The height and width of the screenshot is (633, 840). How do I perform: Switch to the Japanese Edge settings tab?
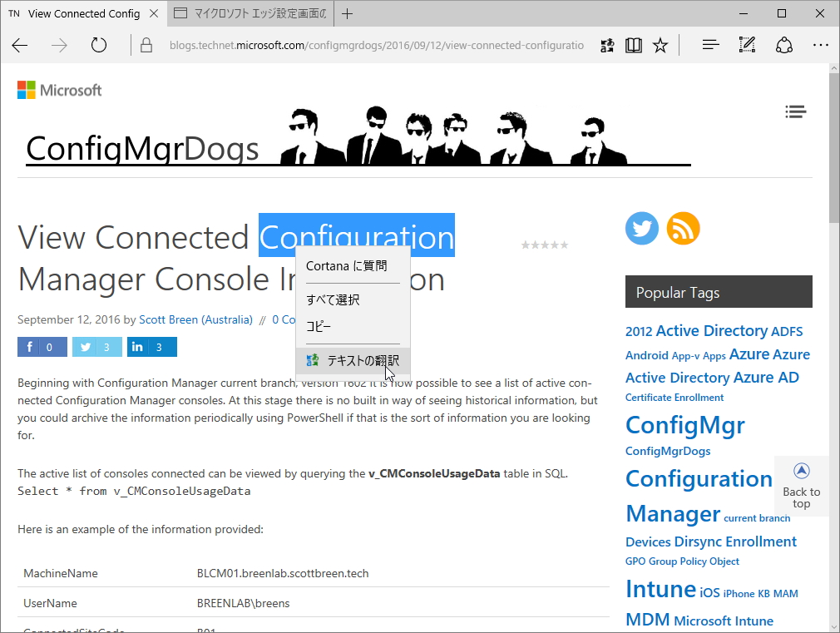[250, 13]
